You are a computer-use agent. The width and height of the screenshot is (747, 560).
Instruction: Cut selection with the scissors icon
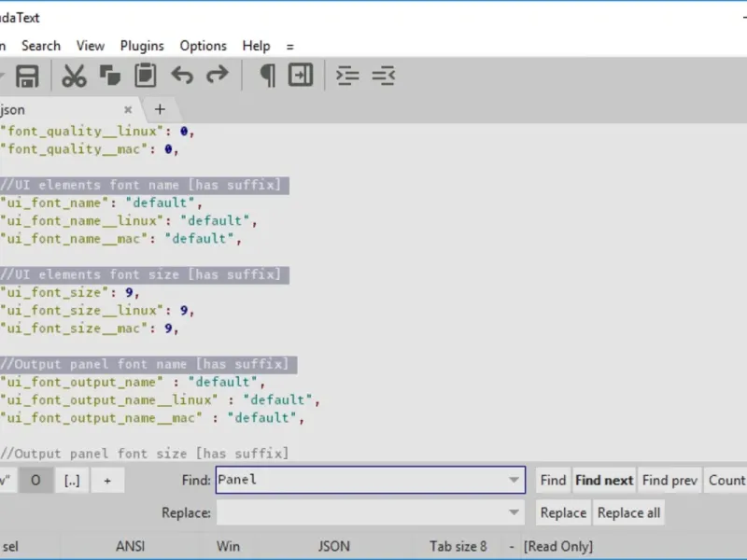point(74,76)
